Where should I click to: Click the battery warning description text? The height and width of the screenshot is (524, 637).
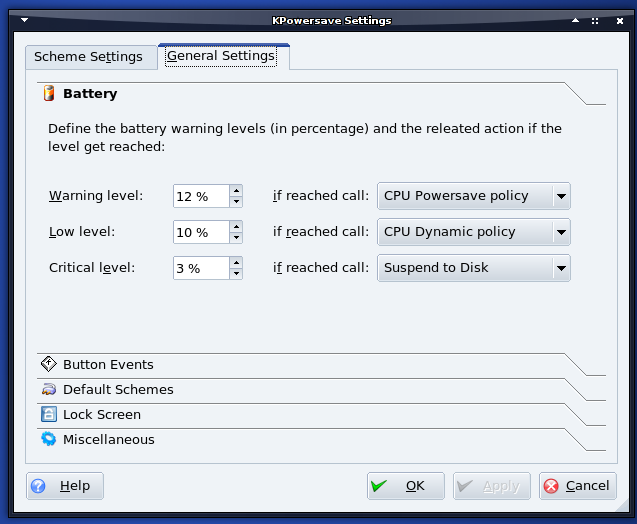(305, 137)
